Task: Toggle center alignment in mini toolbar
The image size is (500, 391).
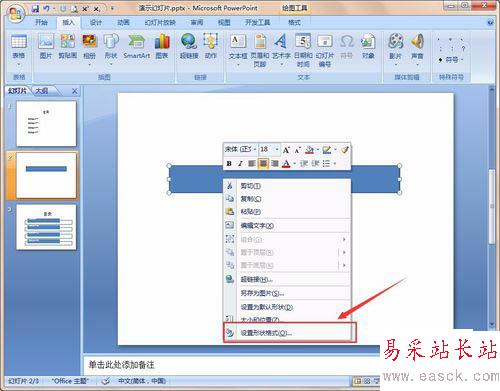Action: pyautogui.click(x=263, y=163)
